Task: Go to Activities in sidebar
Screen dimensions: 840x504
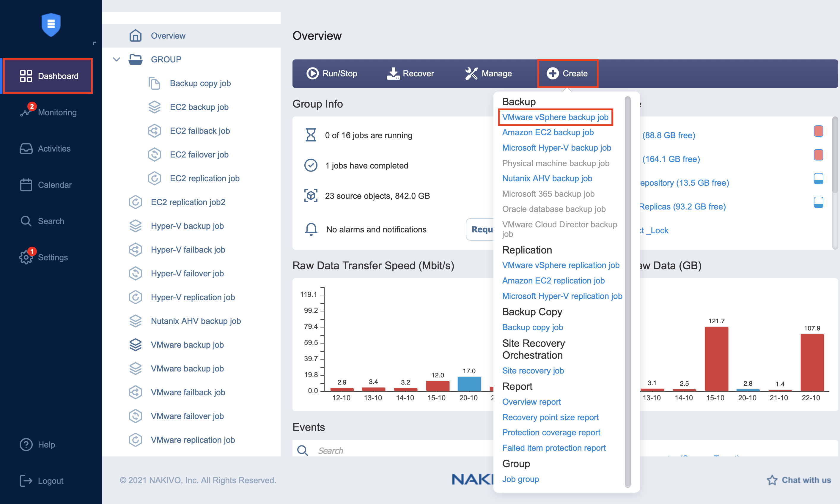Action: (45, 148)
